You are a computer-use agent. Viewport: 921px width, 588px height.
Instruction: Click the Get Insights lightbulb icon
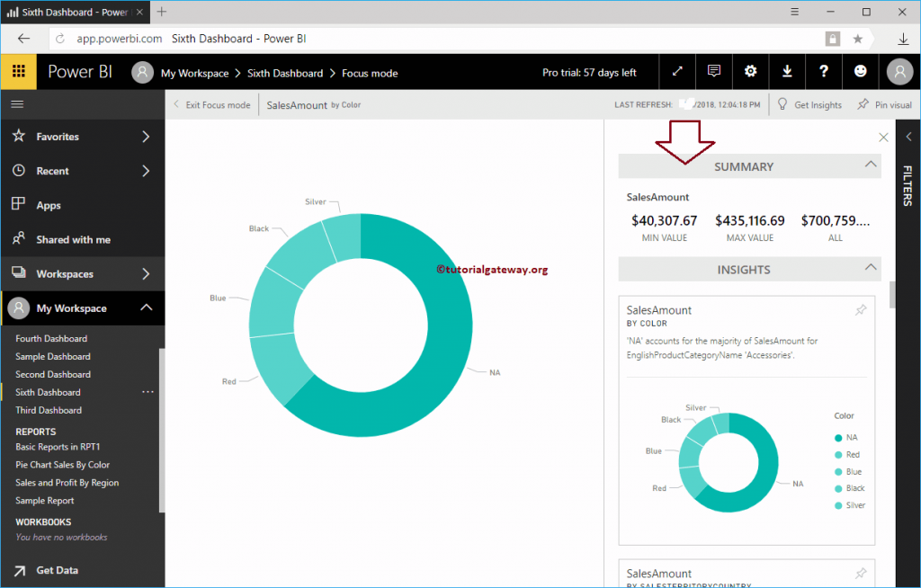782,104
